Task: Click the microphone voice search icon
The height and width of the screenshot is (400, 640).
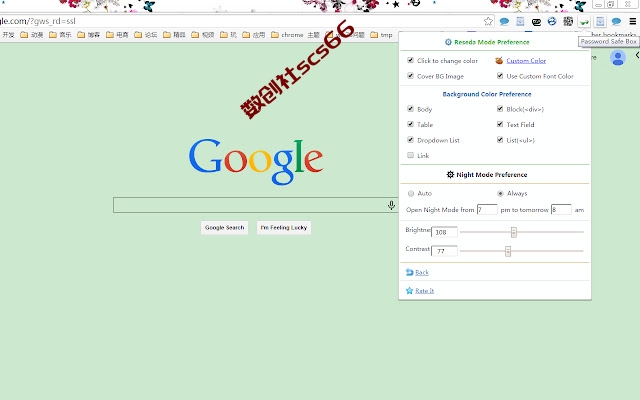Action: [391, 205]
